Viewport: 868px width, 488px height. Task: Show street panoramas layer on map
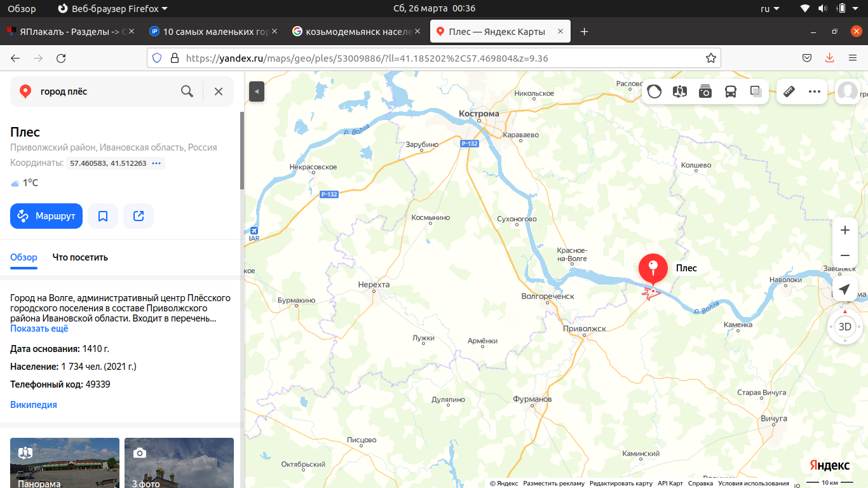pos(680,91)
